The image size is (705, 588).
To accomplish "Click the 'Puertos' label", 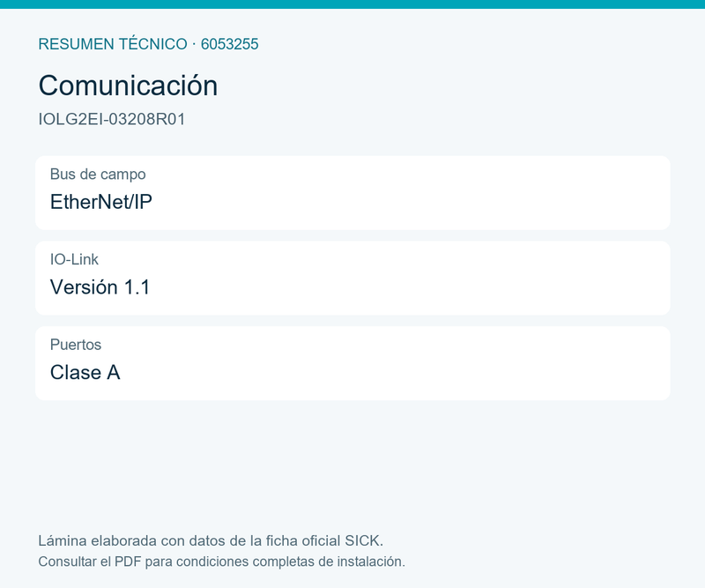I will point(76,345).
